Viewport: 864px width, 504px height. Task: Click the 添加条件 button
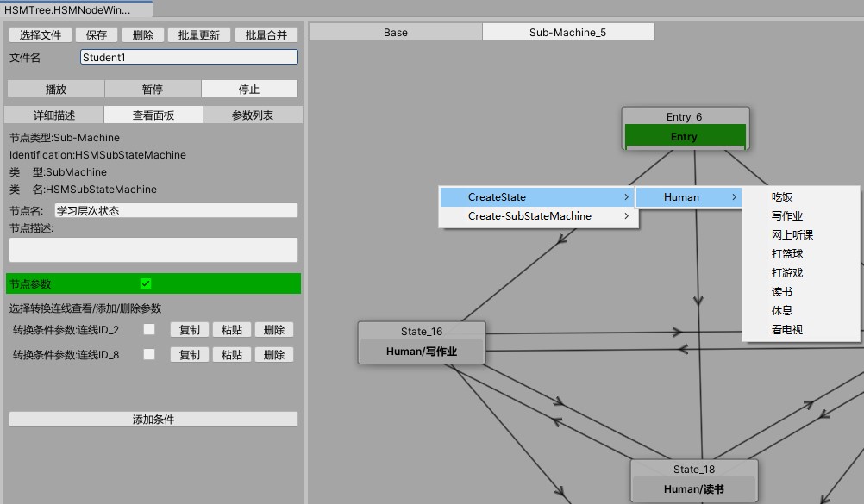[153, 420]
